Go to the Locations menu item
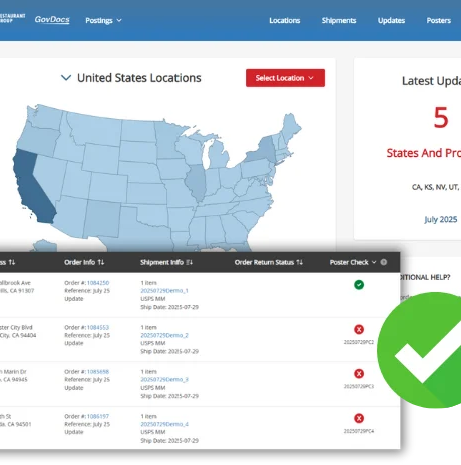 285,20
